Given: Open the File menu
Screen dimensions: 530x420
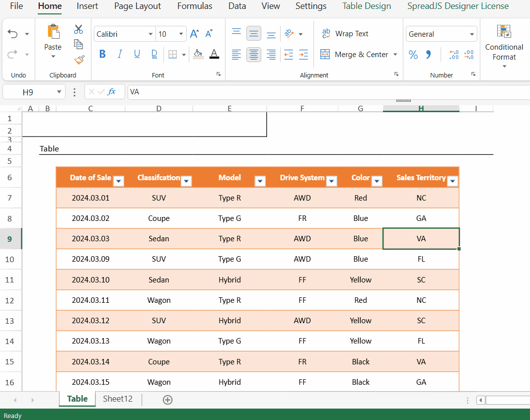Looking at the screenshot, I should click(x=16, y=6).
